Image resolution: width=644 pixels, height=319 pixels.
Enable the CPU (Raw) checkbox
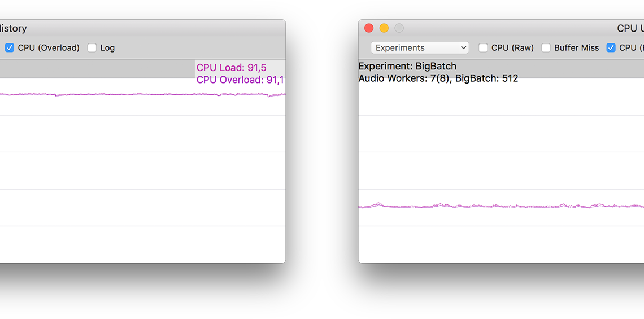pos(483,48)
